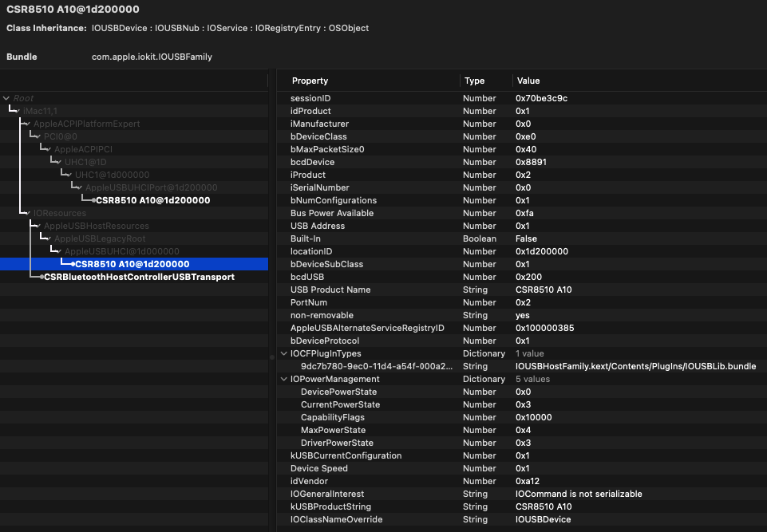Collapse the iMac11,1 node

tap(18, 111)
